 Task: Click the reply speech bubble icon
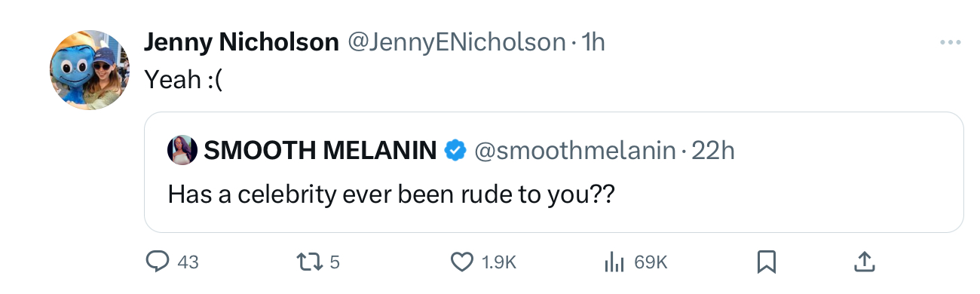click(x=157, y=262)
